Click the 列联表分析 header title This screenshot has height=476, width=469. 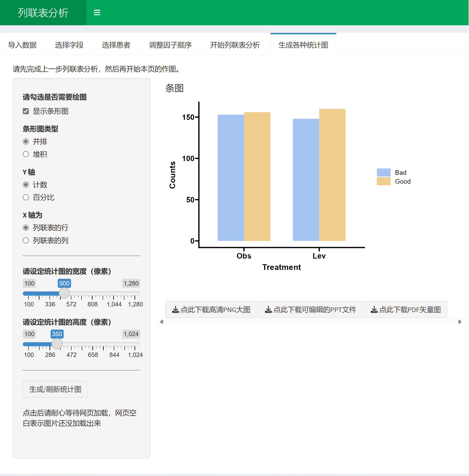pos(43,13)
